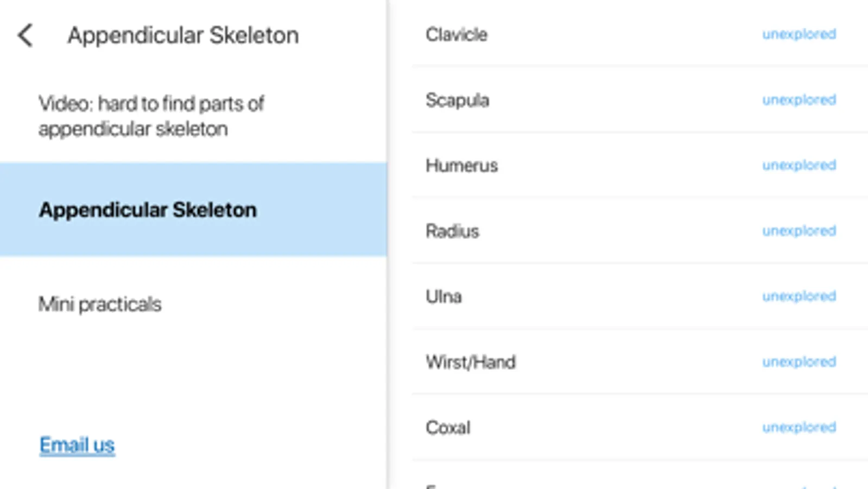Click the unexplored label next to Scapula

click(799, 100)
